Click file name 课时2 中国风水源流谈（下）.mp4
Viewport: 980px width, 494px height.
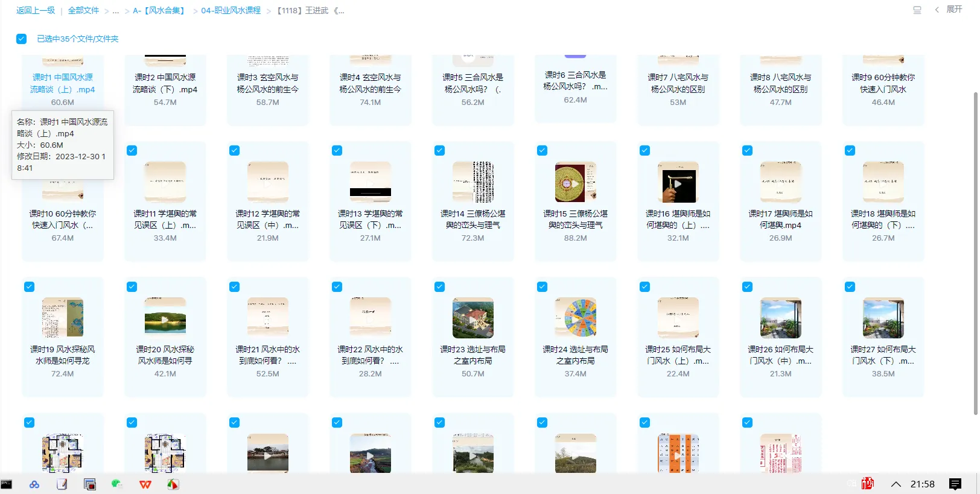point(165,83)
